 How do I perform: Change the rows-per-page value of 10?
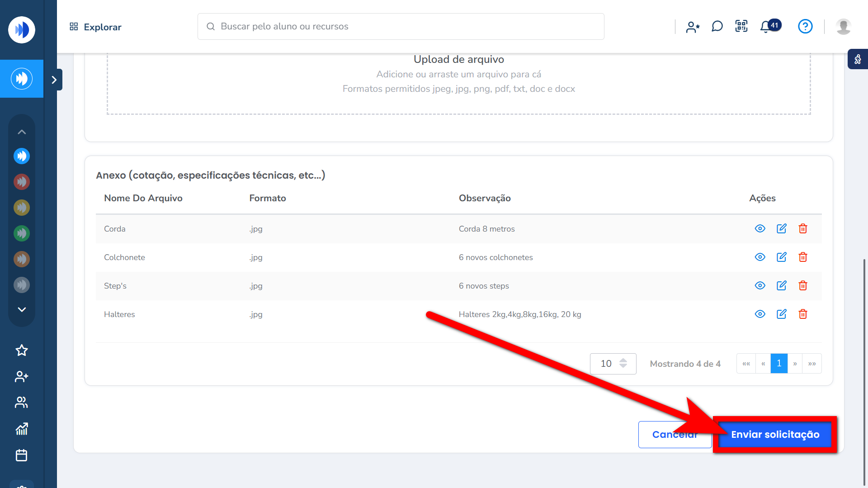(x=613, y=364)
